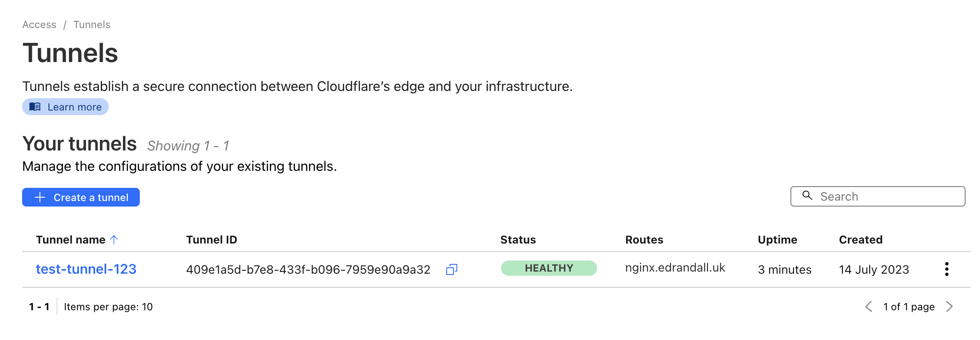This screenshot has width=980, height=340.
Task: Focus the Search input field
Action: point(878,196)
